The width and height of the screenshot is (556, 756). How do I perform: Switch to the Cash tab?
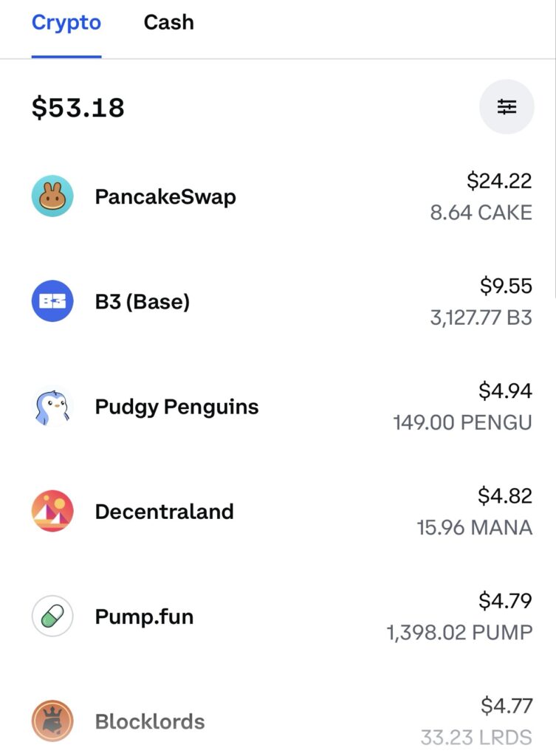169,22
